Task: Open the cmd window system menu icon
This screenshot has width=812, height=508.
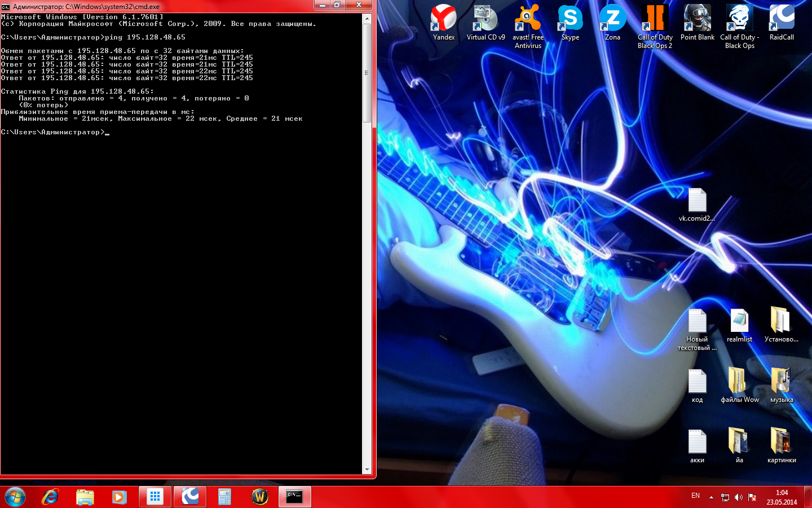Action: [6, 6]
